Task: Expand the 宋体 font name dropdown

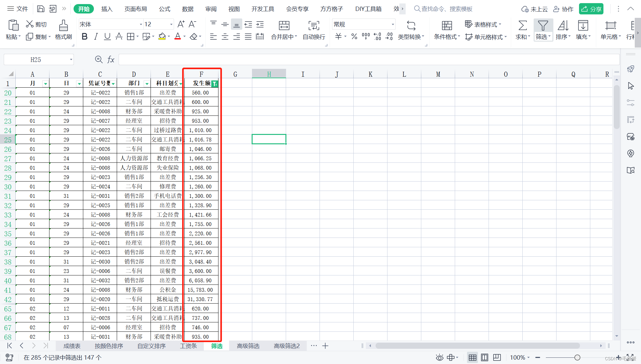Action: pos(141,24)
